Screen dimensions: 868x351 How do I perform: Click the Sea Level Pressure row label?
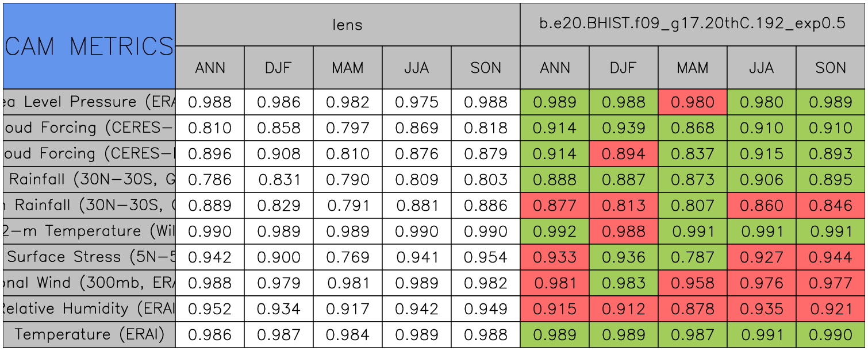click(x=89, y=102)
